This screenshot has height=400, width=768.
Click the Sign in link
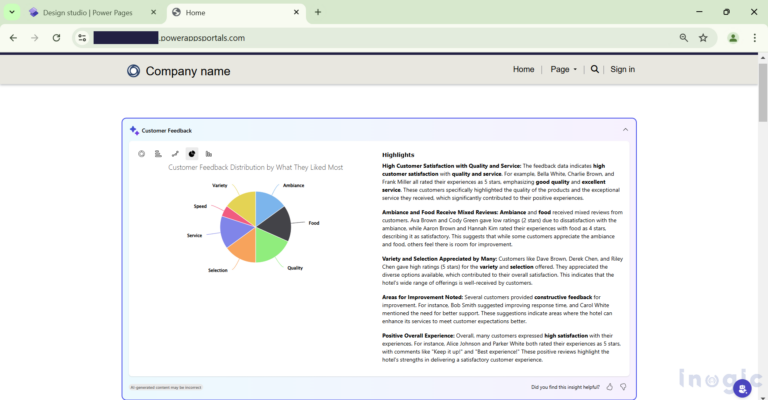click(x=623, y=70)
